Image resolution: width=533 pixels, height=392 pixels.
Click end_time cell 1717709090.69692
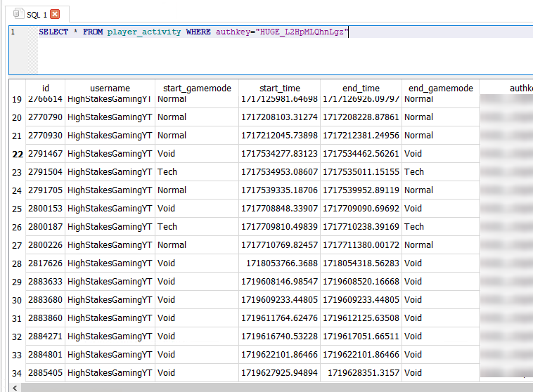(x=361, y=209)
